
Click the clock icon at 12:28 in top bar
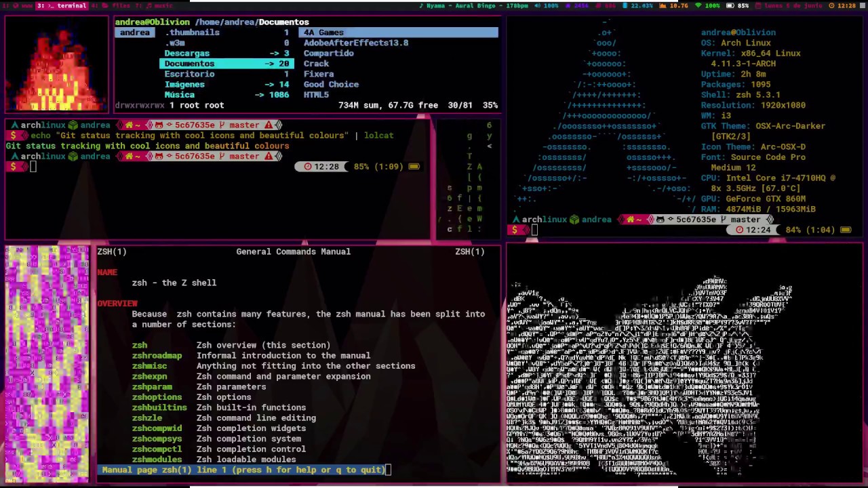click(x=832, y=5)
